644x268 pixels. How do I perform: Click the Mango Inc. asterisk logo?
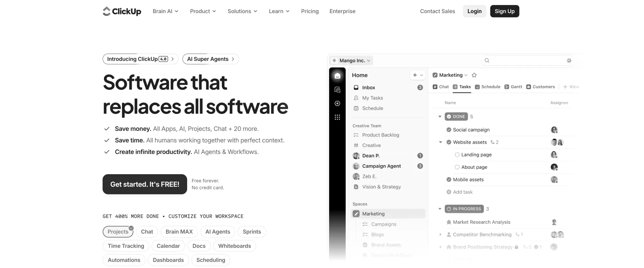(334, 61)
